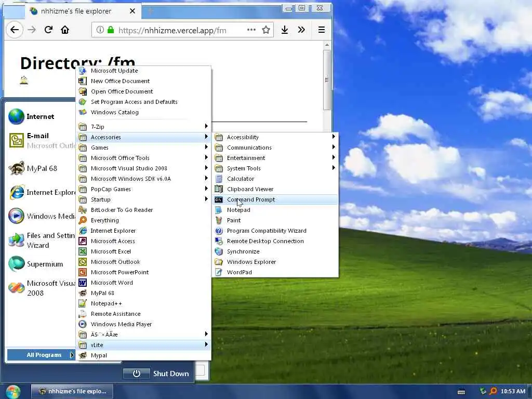
Task: Go to the browser home page
Action: coord(65,30)
